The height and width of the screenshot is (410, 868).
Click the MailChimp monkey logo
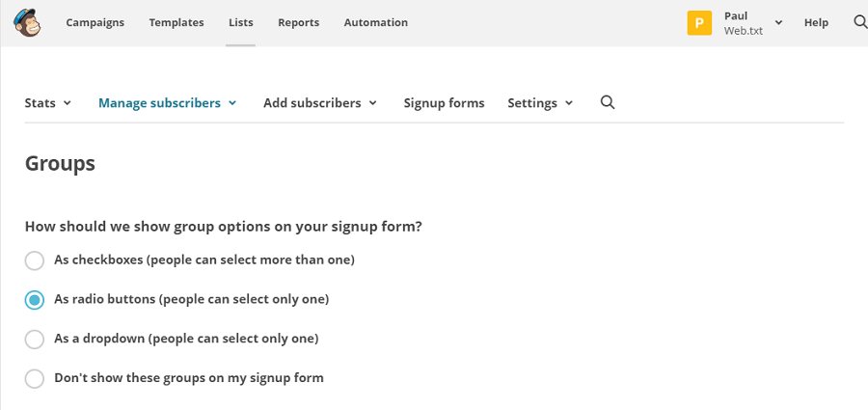(x=27, y=23)
